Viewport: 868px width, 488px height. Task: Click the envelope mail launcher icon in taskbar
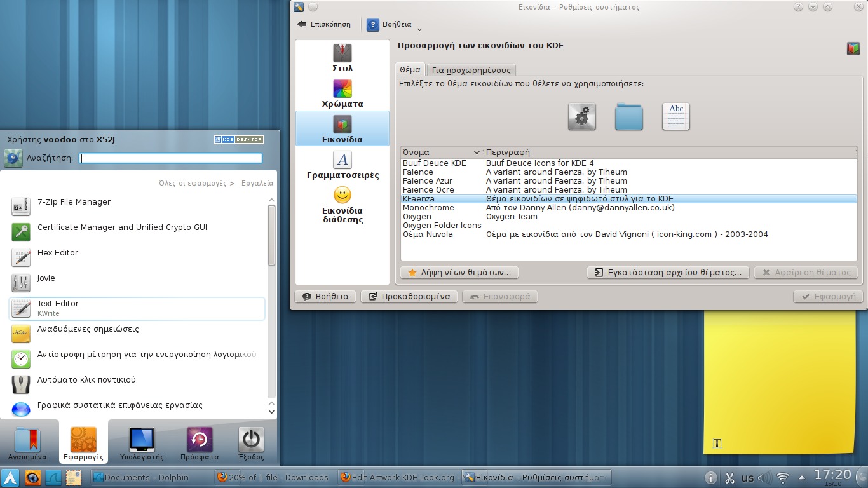(73, 478)
